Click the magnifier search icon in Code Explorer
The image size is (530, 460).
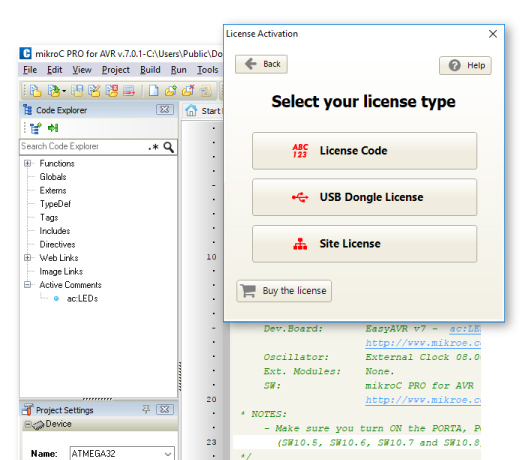pyautogui.click(x=169, y=147)
